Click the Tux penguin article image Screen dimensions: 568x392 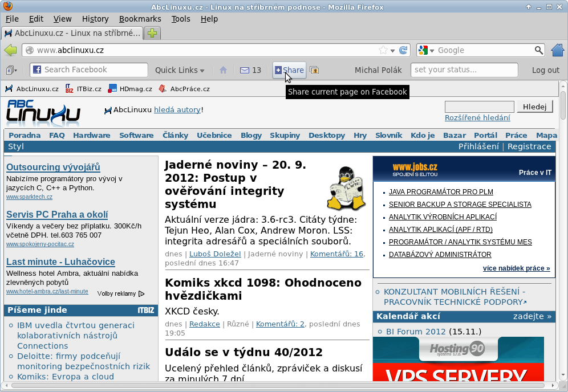[346, 188]
